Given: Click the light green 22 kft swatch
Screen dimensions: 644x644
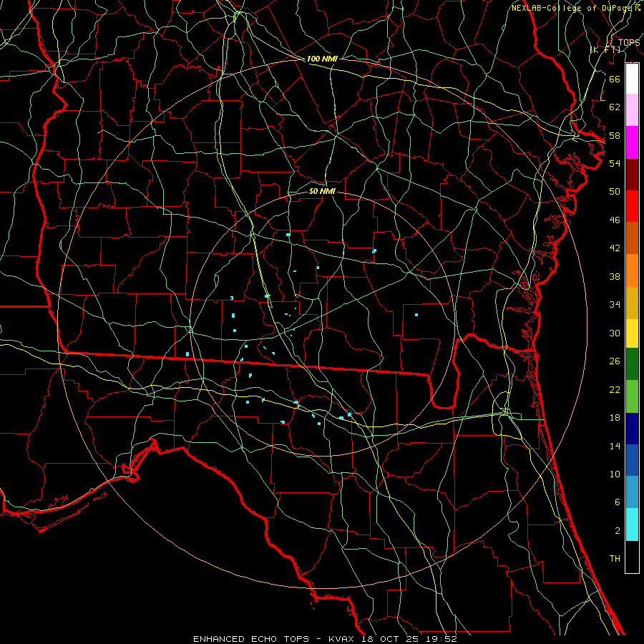Looking at the screenshot, I should click(632, 396).
